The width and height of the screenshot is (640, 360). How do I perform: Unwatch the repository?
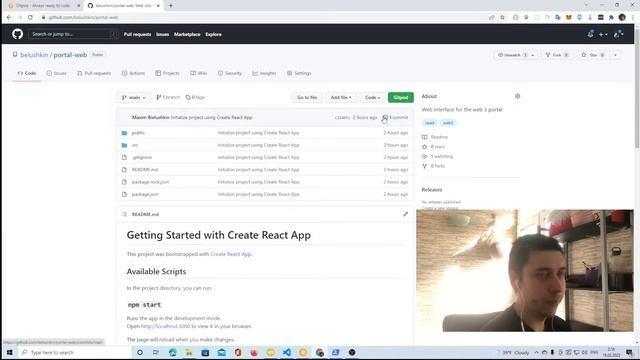pyautogui.click(x=512, y=55)
